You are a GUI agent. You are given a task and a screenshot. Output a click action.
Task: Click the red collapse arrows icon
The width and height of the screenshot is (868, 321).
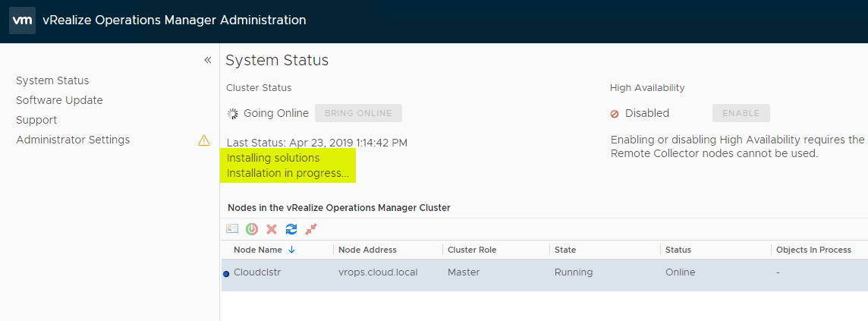click(x=311, y=228)
